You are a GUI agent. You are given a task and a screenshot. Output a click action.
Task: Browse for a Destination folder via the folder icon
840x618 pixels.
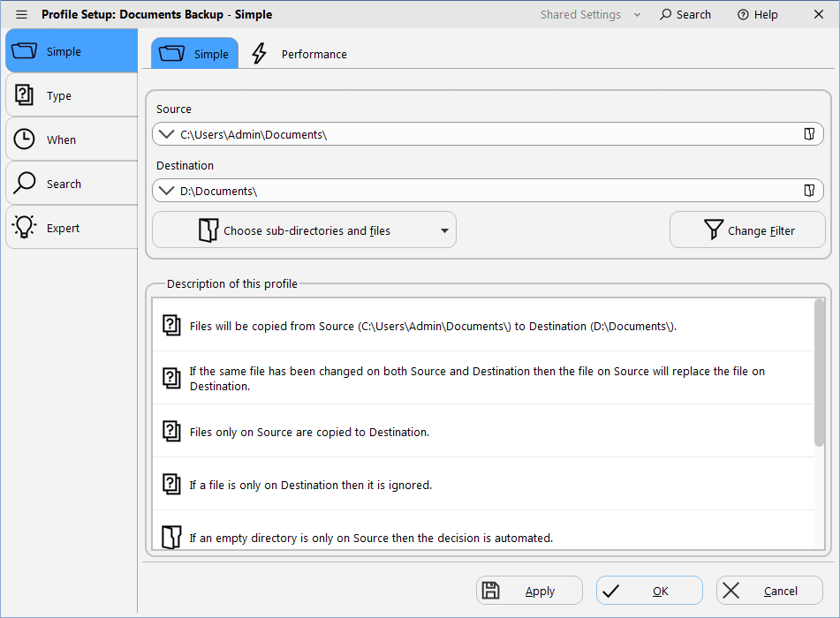[x=809, y=190]
